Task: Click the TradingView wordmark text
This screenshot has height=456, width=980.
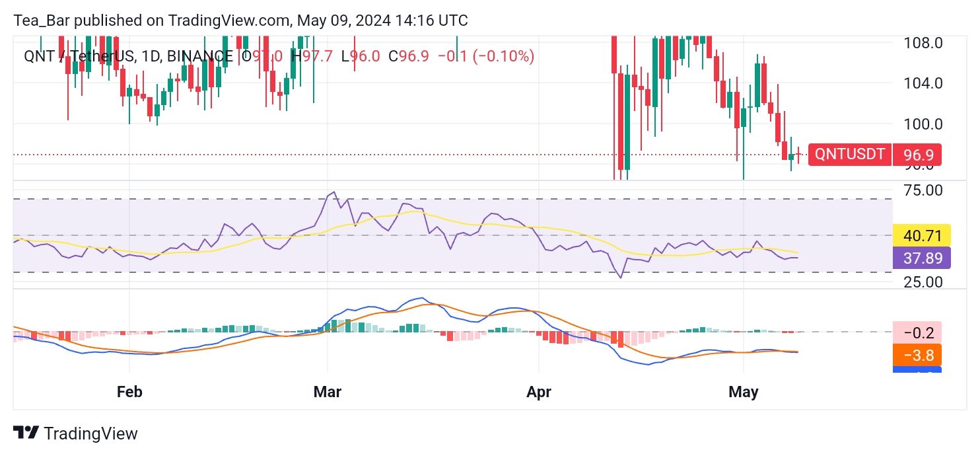Action: tap(90, 434)
